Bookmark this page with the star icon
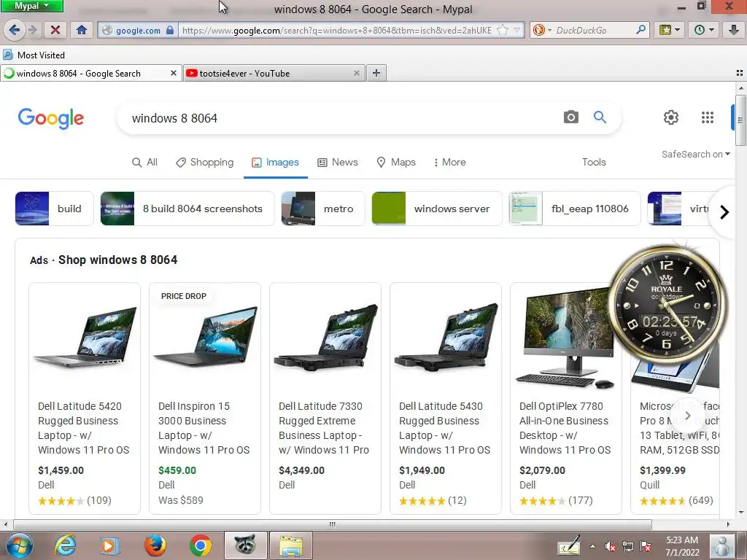 (502, 30)
